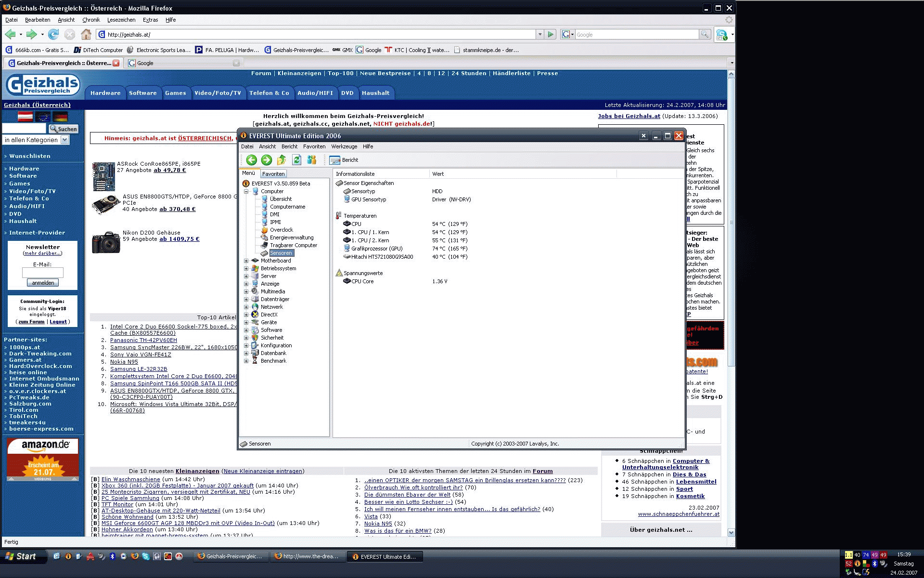Viewport: 924px width, 578px height.
Task: Click Geizhals search input field
Action: pyautogui.click(x=24, y=129)
